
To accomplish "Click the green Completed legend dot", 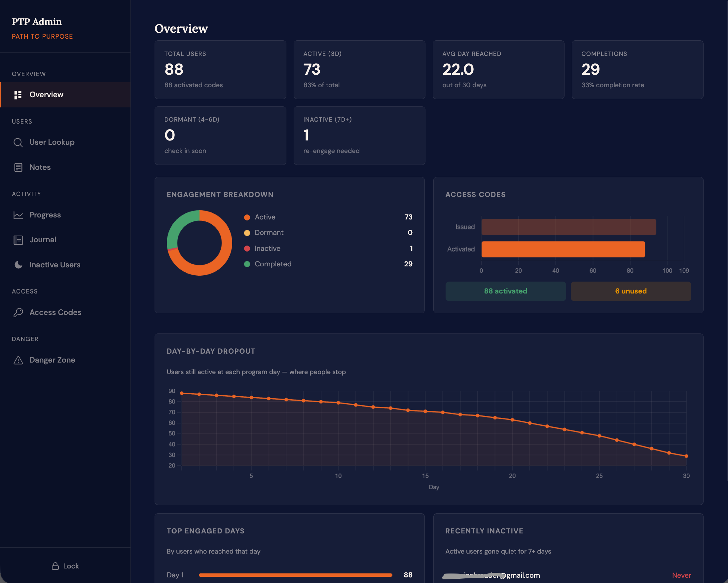I will pyautogui.click(x=247, y=264).
